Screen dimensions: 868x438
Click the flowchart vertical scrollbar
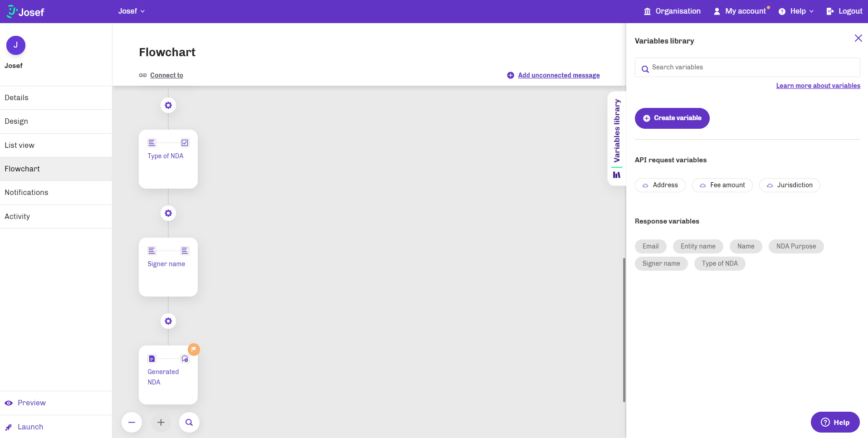[x=624, y=330]
